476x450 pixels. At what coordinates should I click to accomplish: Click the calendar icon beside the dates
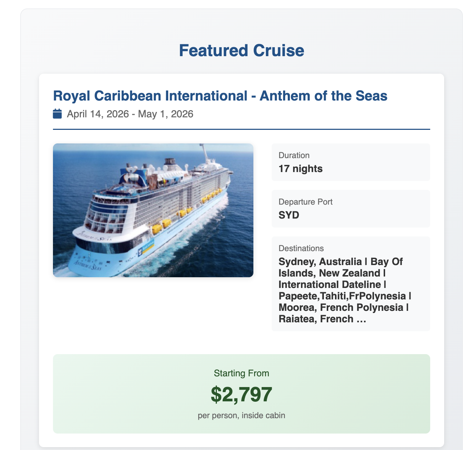click(57, 114)
